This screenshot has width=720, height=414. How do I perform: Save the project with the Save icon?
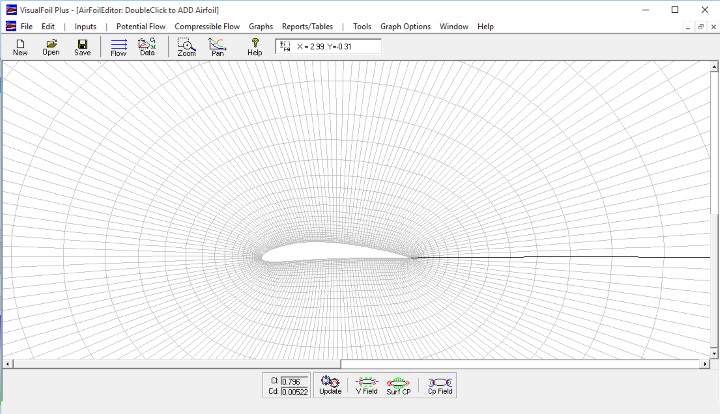[83, 47]
